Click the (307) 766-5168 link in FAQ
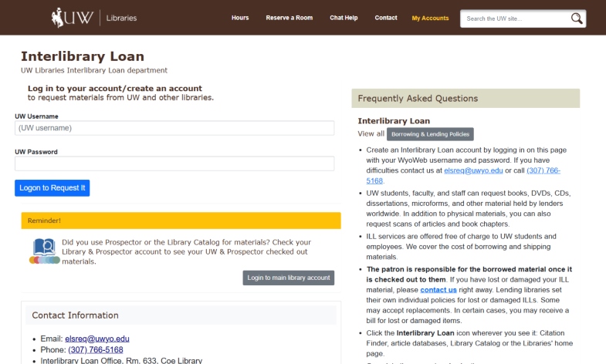Image resolution: width=606 pixels, height=364 pixels. 543,170
